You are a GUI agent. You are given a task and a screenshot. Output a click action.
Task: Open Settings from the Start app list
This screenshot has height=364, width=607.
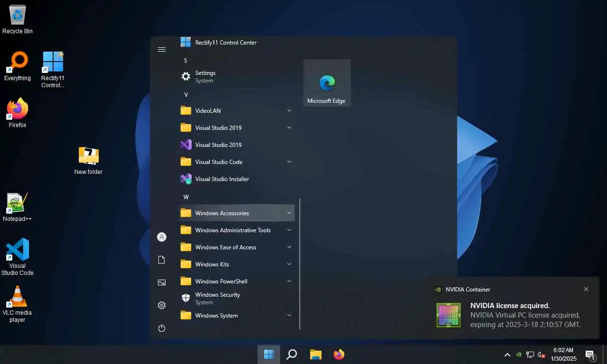coord(236,76)
